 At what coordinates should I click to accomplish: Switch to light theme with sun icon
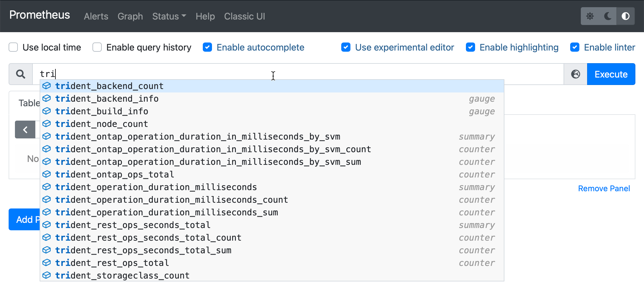pos(590,16)
